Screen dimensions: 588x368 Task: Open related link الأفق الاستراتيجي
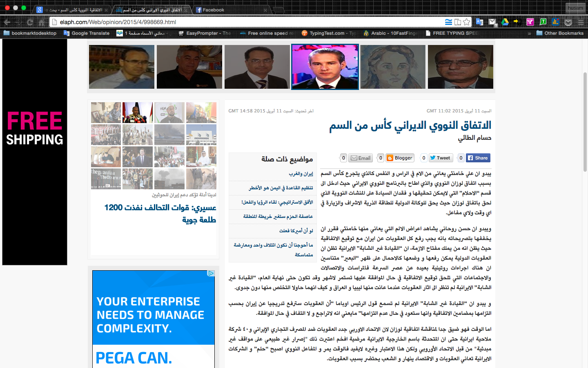pos(277,202)
